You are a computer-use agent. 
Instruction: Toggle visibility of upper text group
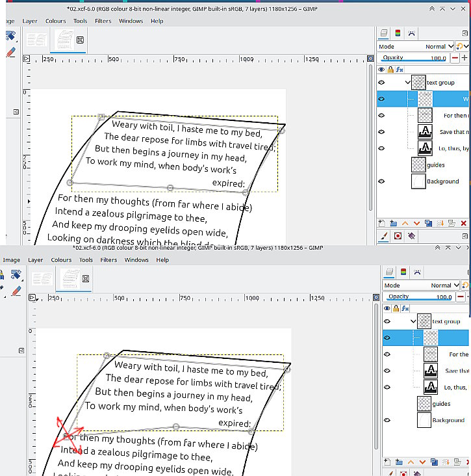[x=381, y=83]
